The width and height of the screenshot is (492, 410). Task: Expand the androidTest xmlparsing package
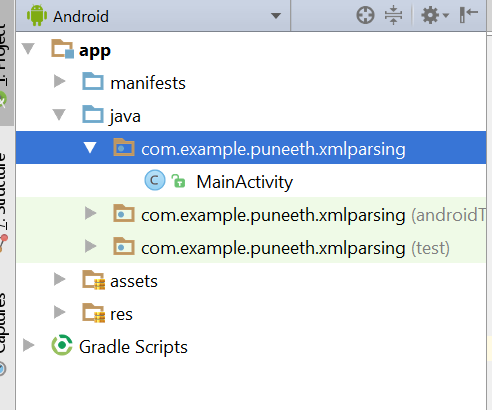point(90,213)
